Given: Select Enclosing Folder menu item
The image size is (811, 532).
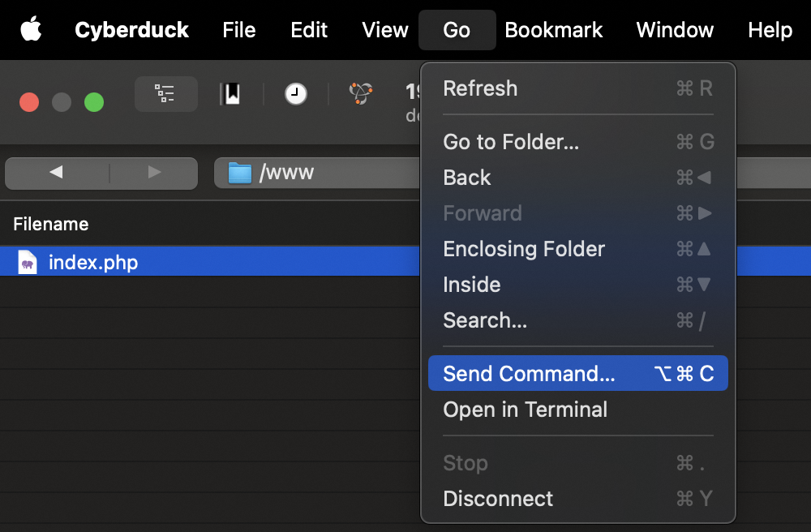Looking at the screenshot, I should pyautogui.click(x=524, y=249).
